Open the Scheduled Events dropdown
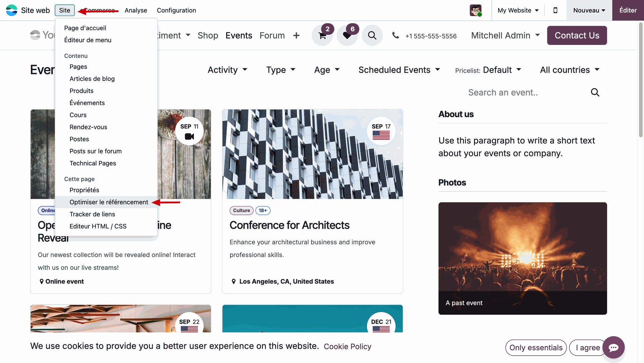This screenshot has width=644, height=363. [399, 70]
